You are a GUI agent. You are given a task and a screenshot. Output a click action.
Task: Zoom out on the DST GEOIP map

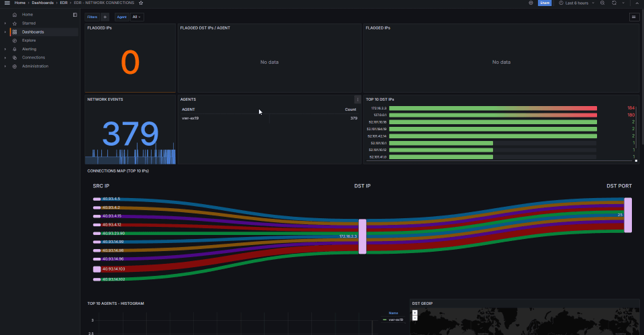click(x=415, y=318)
